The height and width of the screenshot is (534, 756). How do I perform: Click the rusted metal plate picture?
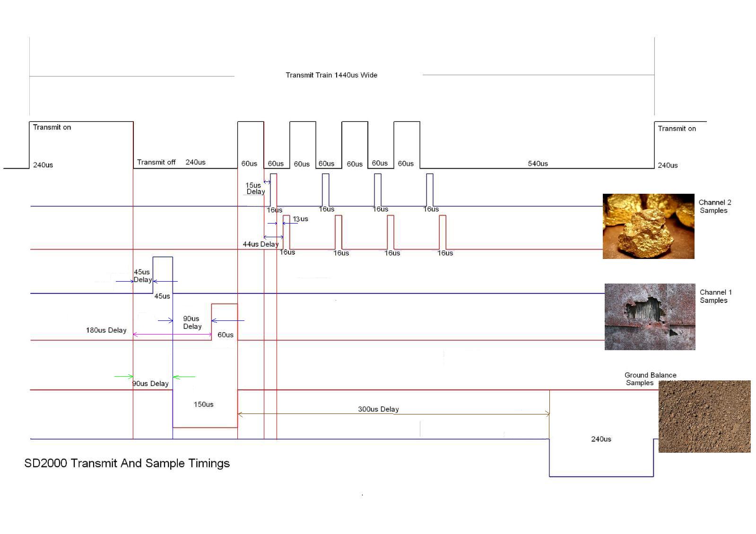[x=650, y=317]
